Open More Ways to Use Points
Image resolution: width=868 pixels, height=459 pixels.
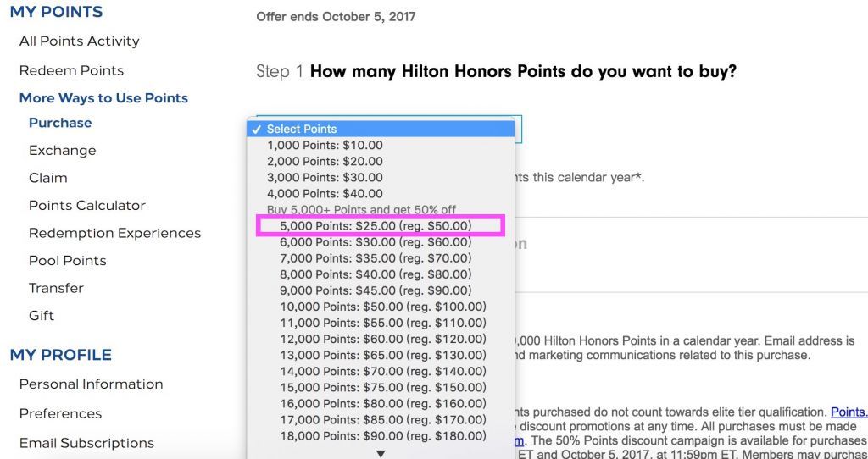tap(103, 98)
